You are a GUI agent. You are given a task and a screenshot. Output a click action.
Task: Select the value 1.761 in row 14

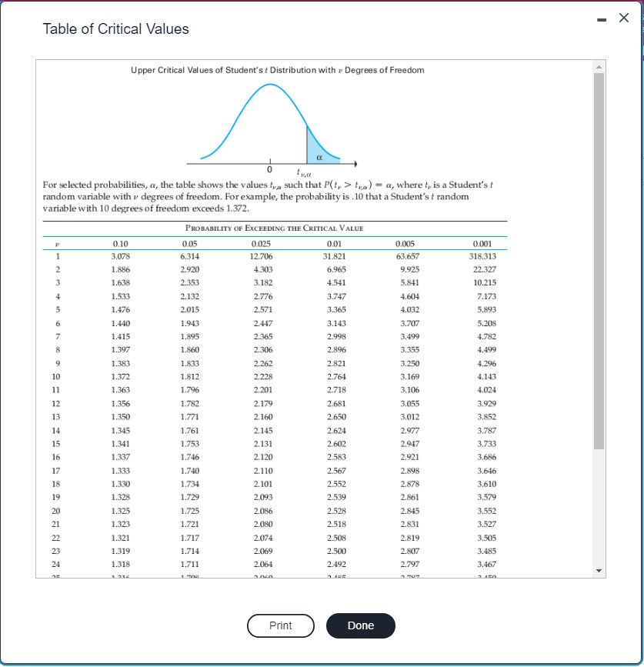tap(190, 431)
